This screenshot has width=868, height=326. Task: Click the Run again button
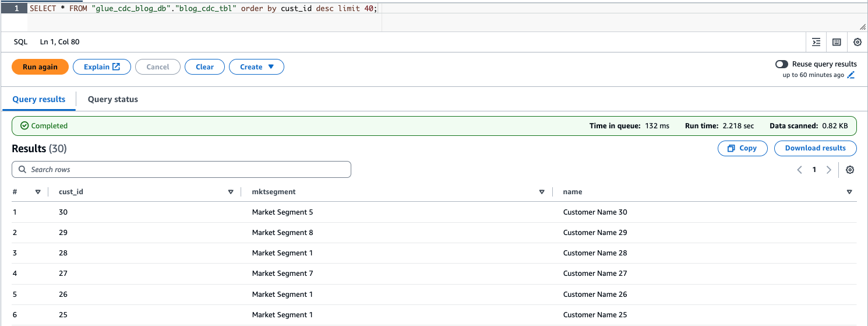coord(40,67)
